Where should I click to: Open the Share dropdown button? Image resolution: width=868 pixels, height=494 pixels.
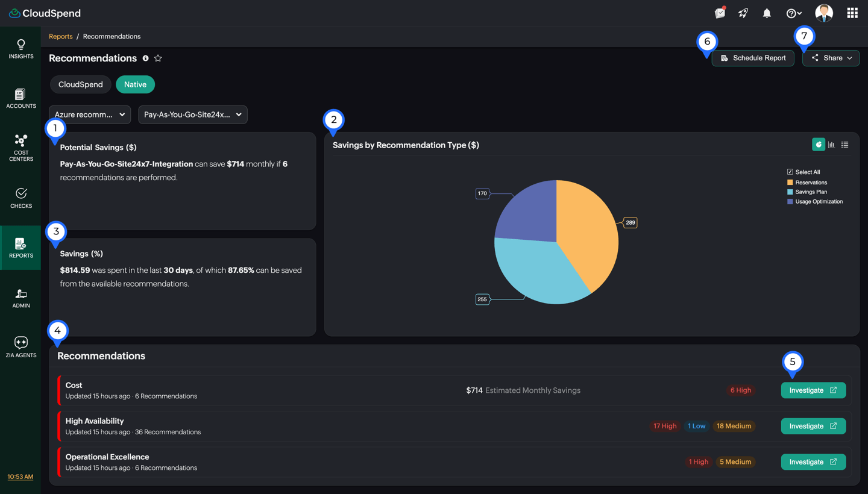pyautogui.click(x=831, y=58)
